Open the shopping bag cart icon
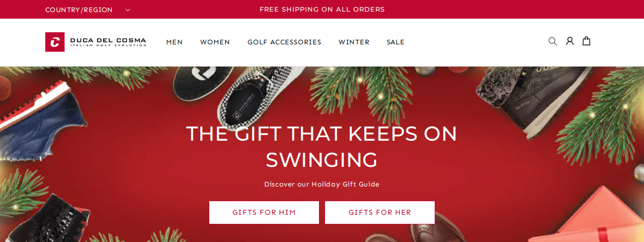Screen dimensions: 644x242 click(x=586, y=41)
